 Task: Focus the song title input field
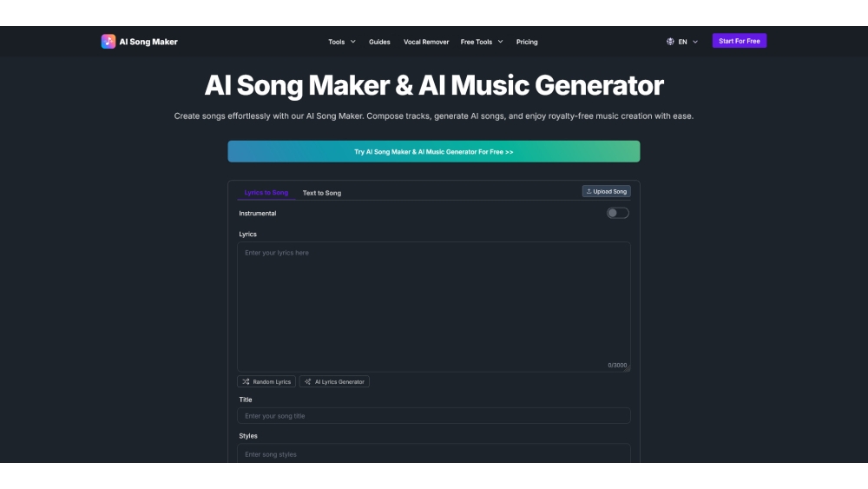point(433,416)
